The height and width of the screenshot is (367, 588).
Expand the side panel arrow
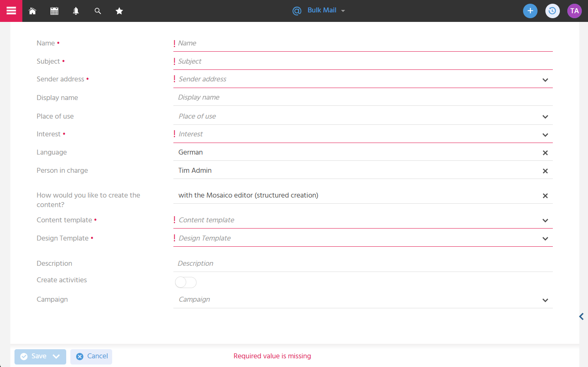(x=581, y=317)
